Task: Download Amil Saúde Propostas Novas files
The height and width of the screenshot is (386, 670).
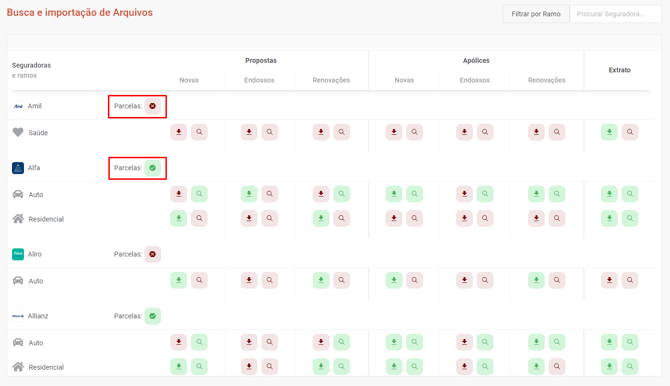Action: coord(179,132)
